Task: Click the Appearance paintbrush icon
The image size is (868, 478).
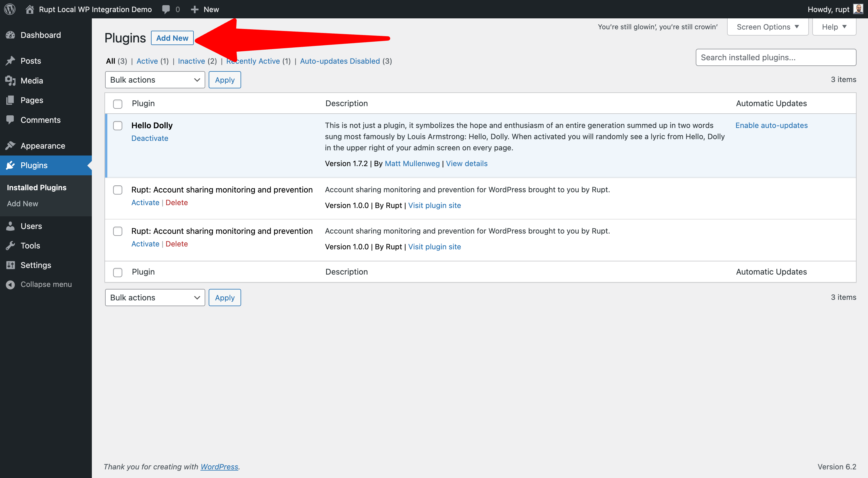Action: pos(10,145)
